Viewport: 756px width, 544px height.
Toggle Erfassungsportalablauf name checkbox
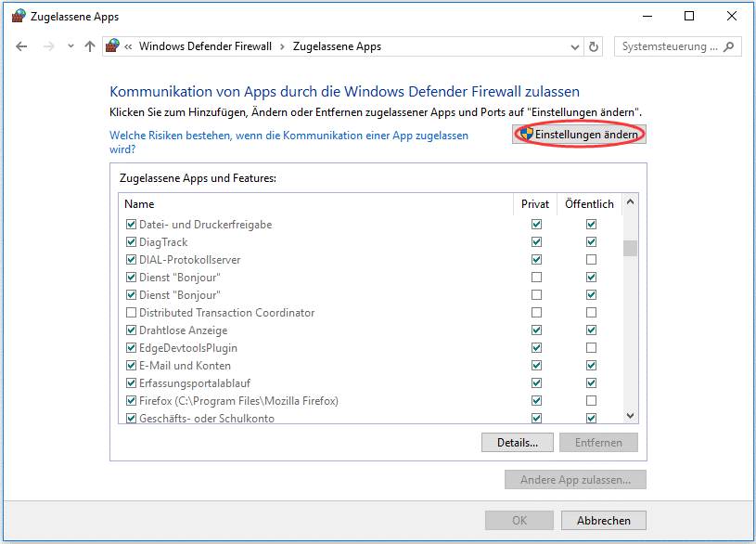point(131,383)
